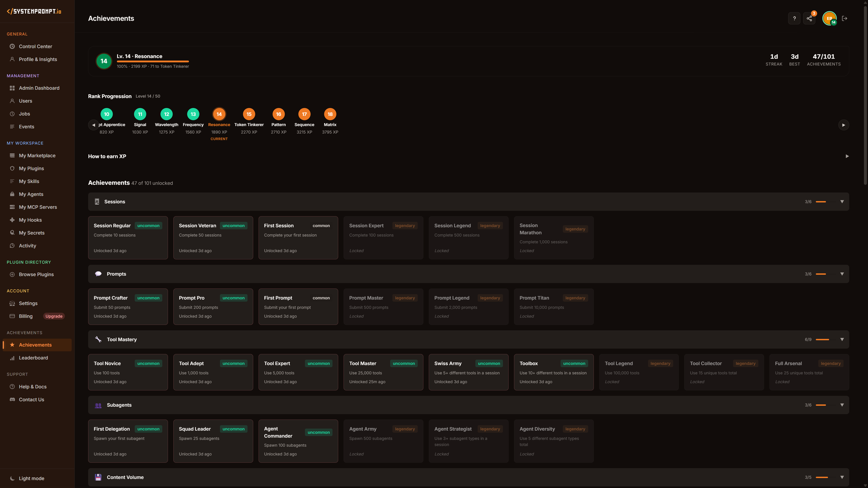Select the Tool Master achievement card
This screenshot has width=868, height=488.
click(383, 372)
